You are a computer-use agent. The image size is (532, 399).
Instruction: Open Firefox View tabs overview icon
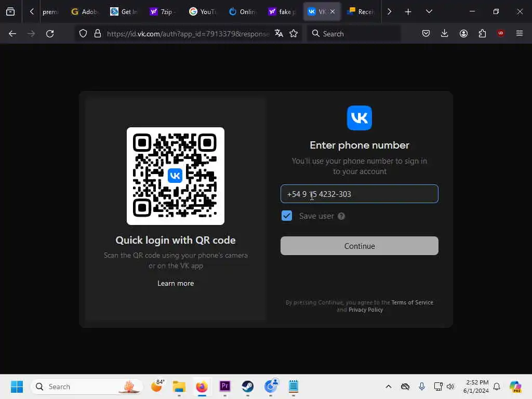coord(10,11)
